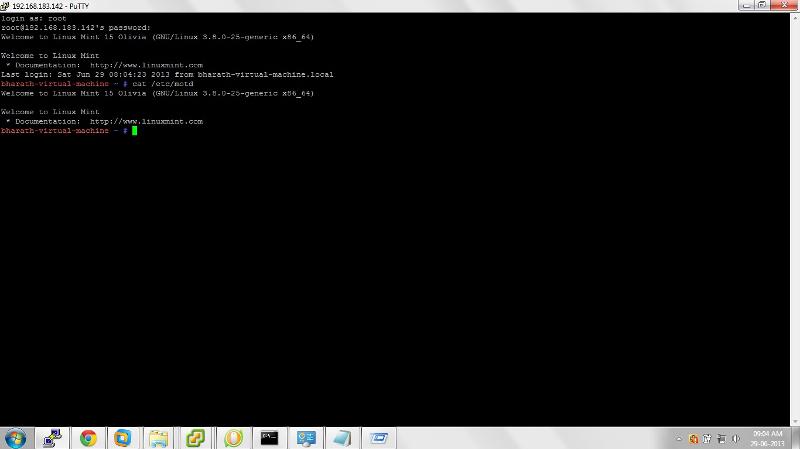
Task: Click the first http://www.linuxmint.com Documentation URL
Action: [146, 65]
